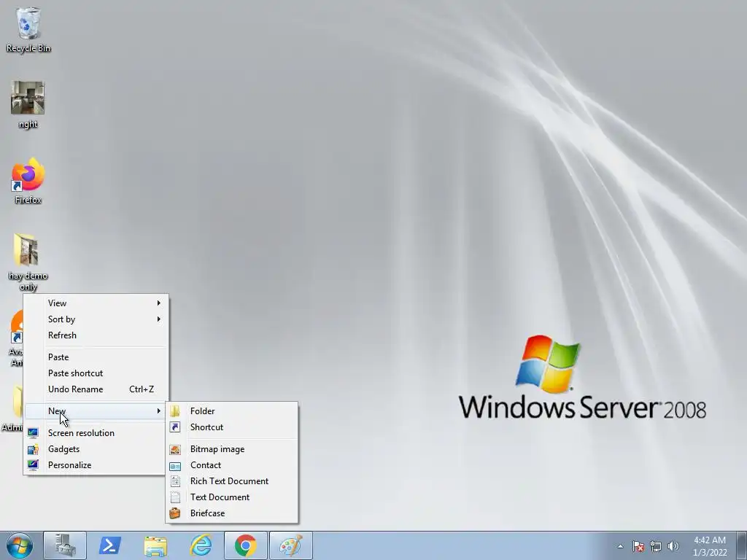Open Windows Explorer from the taskbar
Viewport: 747px width, 560px height.
[155, 545]
